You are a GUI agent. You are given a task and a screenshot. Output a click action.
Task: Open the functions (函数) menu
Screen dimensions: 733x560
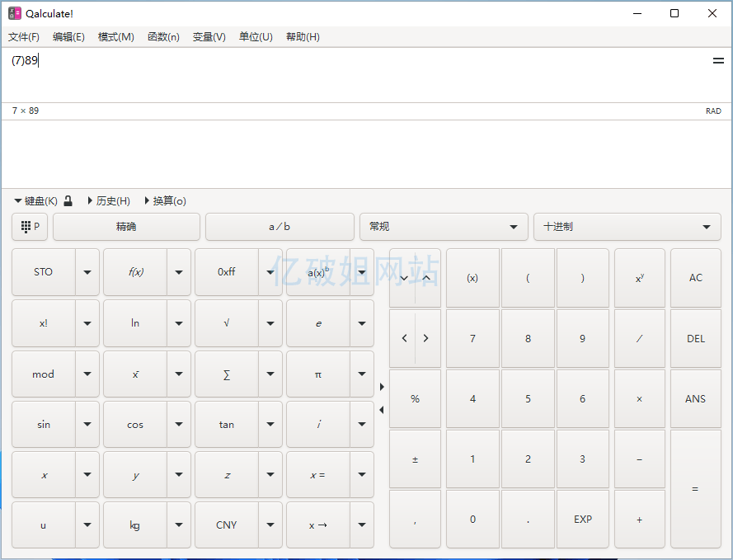(163, 37)
